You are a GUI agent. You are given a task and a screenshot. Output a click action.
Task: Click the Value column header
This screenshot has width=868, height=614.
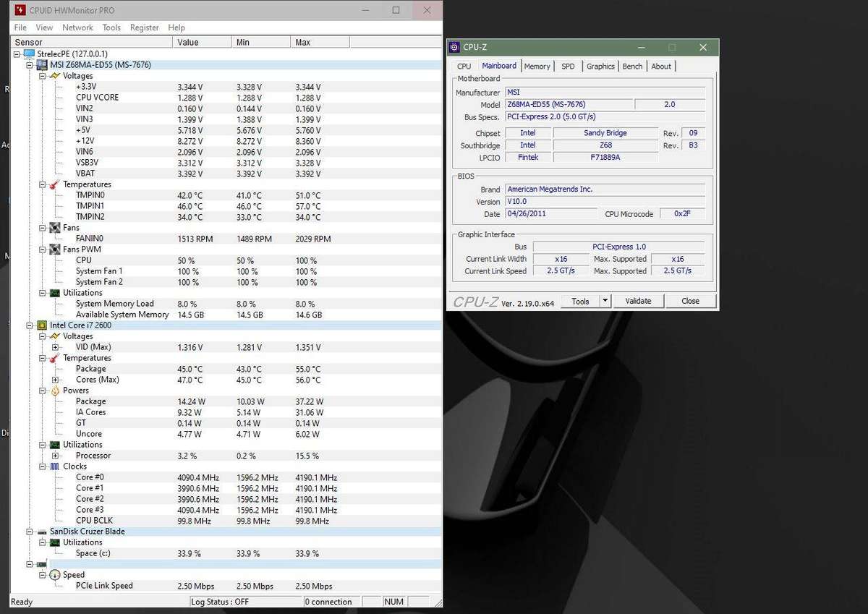[x=203, y=42]
